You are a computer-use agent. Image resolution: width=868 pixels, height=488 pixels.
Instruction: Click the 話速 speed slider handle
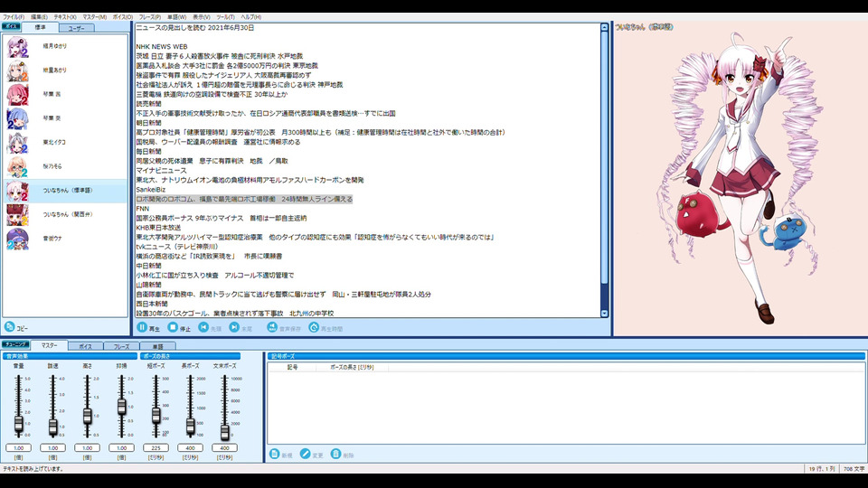[x=52, y=427]
